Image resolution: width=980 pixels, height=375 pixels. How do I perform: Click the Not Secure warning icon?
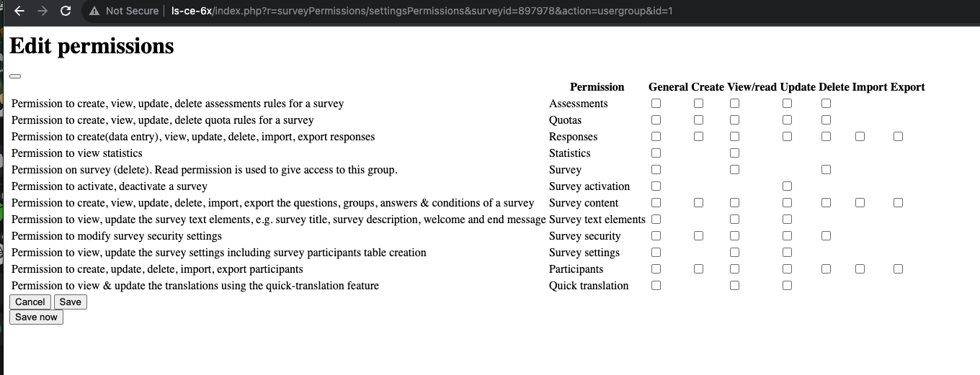[x=94, y=11]
